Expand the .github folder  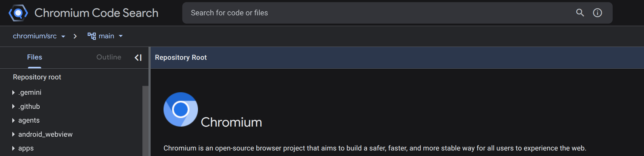[x=14, y=106]
